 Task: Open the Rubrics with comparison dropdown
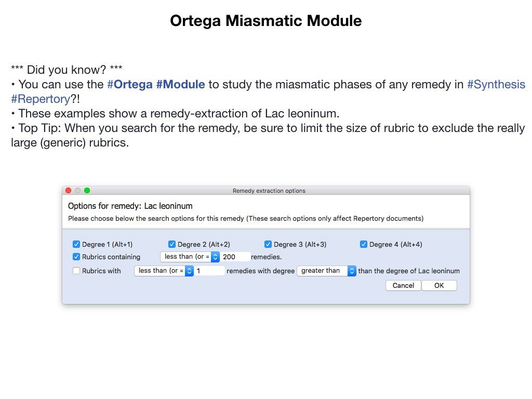point(164,271)
